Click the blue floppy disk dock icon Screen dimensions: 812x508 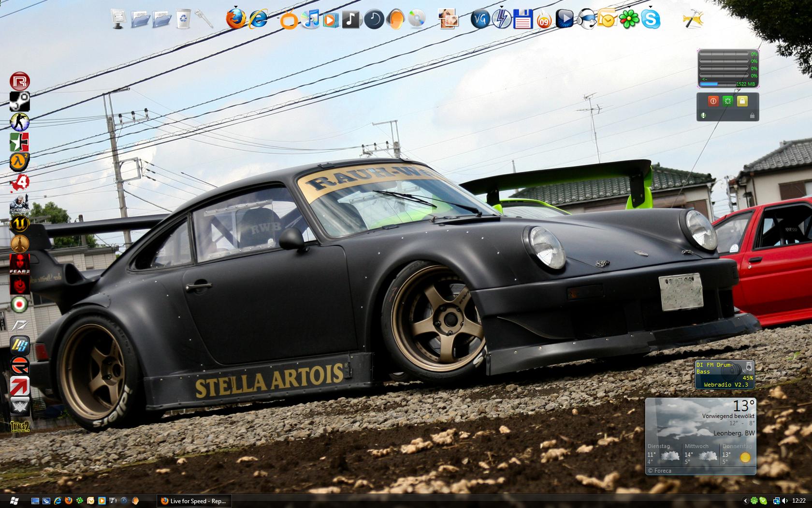pos(523,19)
